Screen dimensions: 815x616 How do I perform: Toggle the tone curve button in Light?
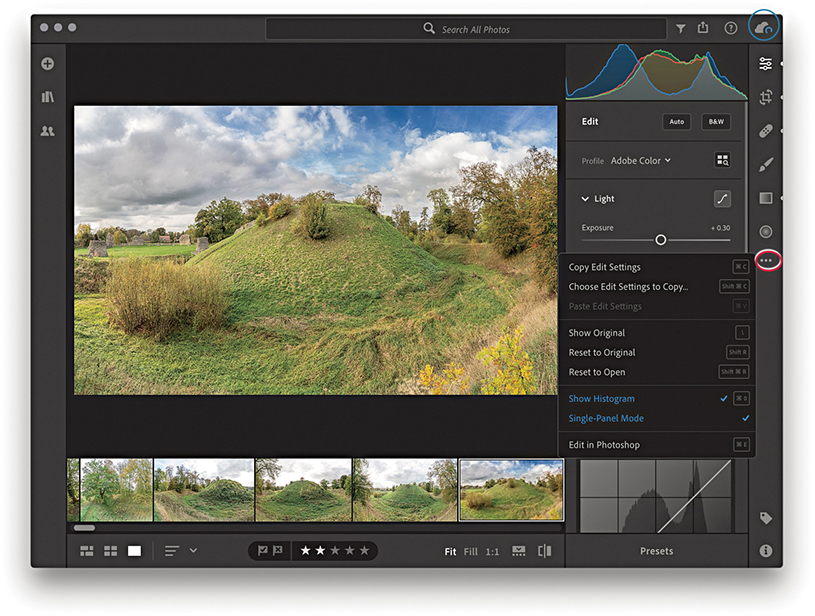coord(722,199)
